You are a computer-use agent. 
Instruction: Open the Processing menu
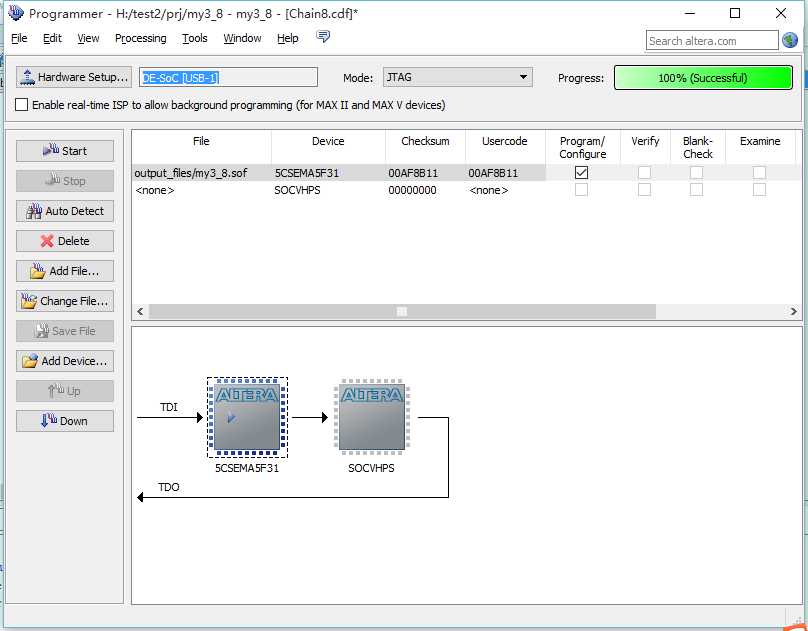pos(141,38)
